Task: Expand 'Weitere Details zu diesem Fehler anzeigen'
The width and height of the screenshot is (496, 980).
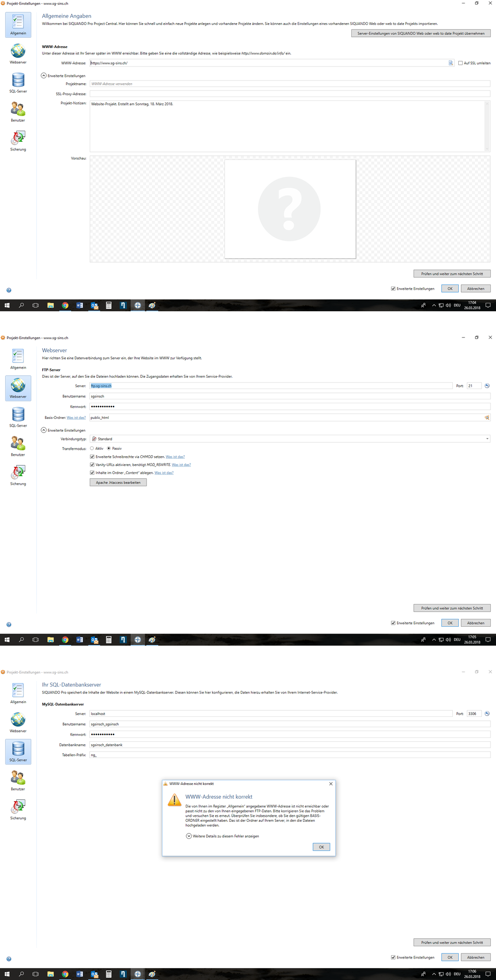Action: [189, 836]
